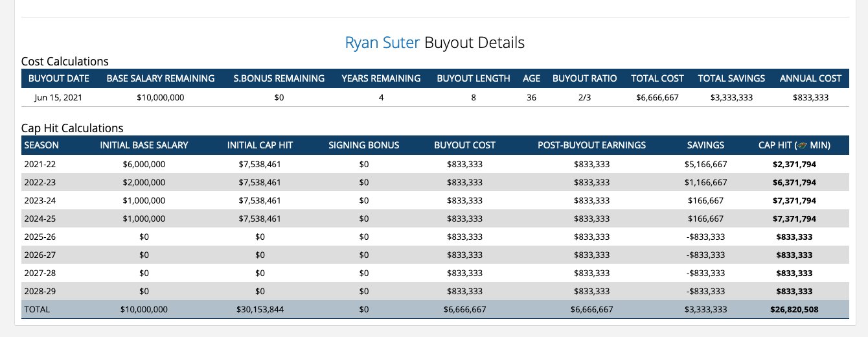Select the BUYOUT LENGTH column header

pos(474,78)
